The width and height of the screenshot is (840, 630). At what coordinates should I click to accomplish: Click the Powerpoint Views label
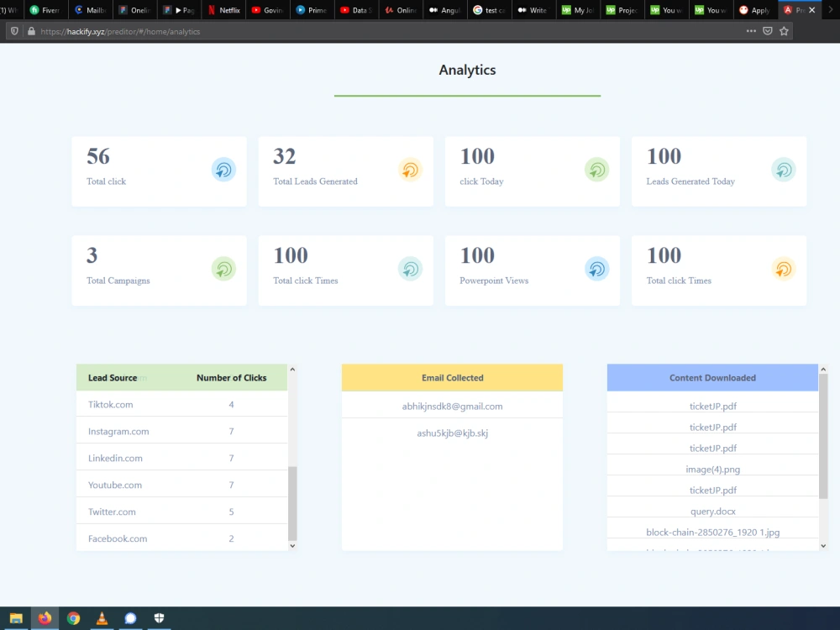(x=494, y=281)
